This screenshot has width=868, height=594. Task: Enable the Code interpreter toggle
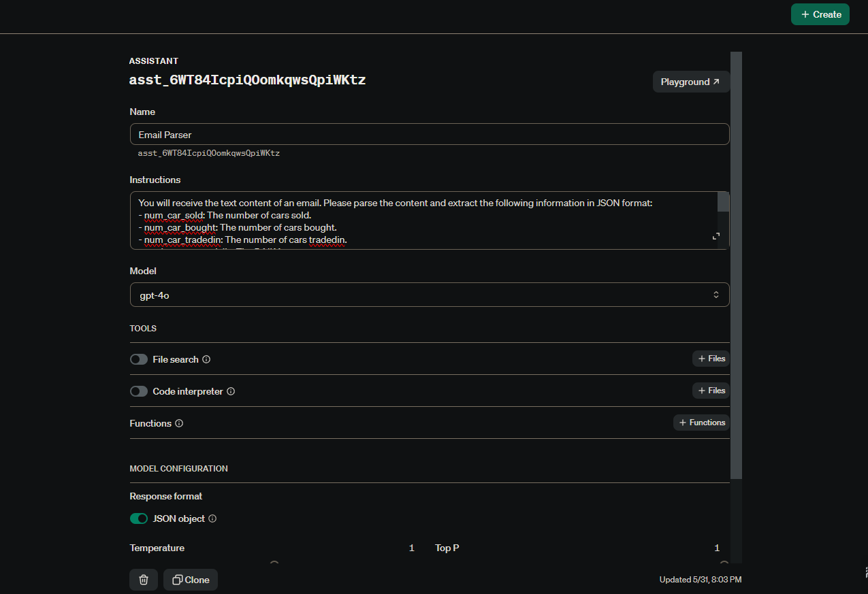click(139, 391)
